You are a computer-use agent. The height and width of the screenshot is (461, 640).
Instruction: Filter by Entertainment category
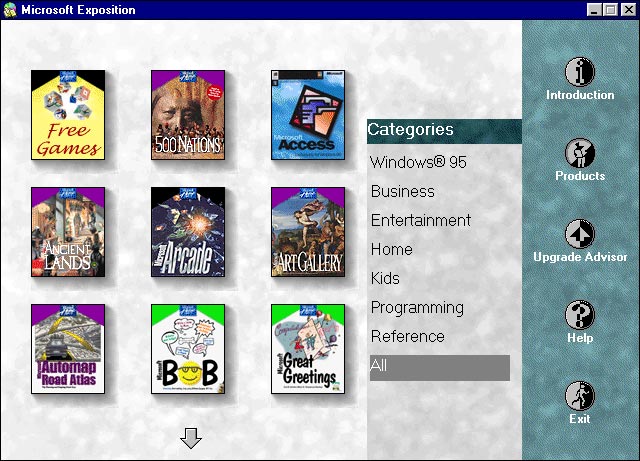pos(421,220)
